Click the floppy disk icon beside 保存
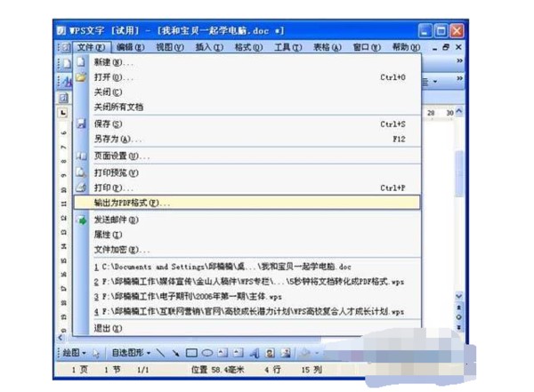The image size is (534, 392). (x=81, y=124)
